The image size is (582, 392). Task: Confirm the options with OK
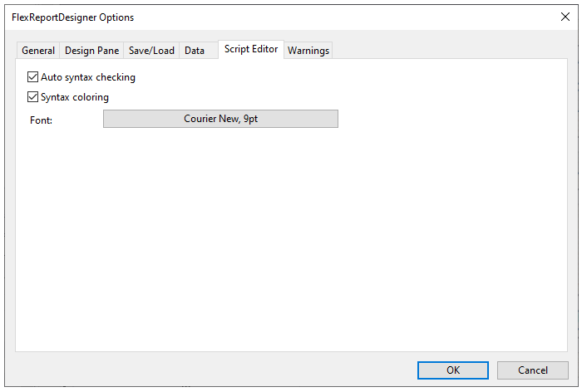[453, 370]
